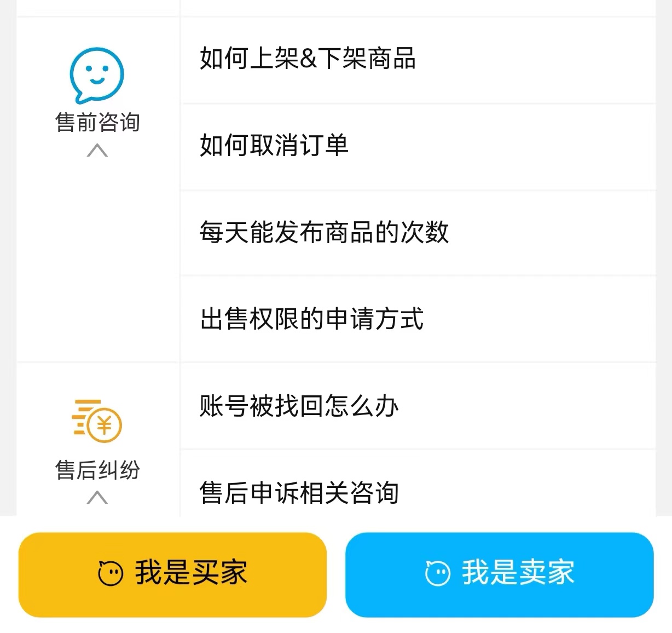Click the 售后纠纷 category label
672x633 pixels.
point(97,470)
